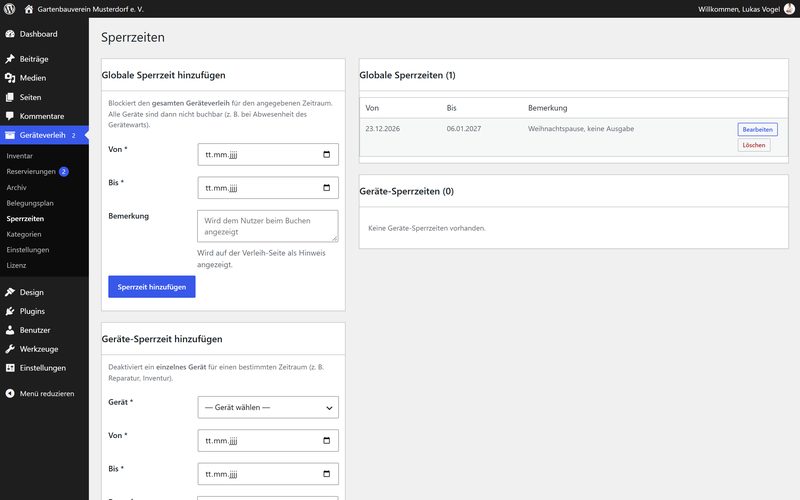Open Kategorien submenu
The width and height of the screenshot is (800, 500).
[23, 234]
